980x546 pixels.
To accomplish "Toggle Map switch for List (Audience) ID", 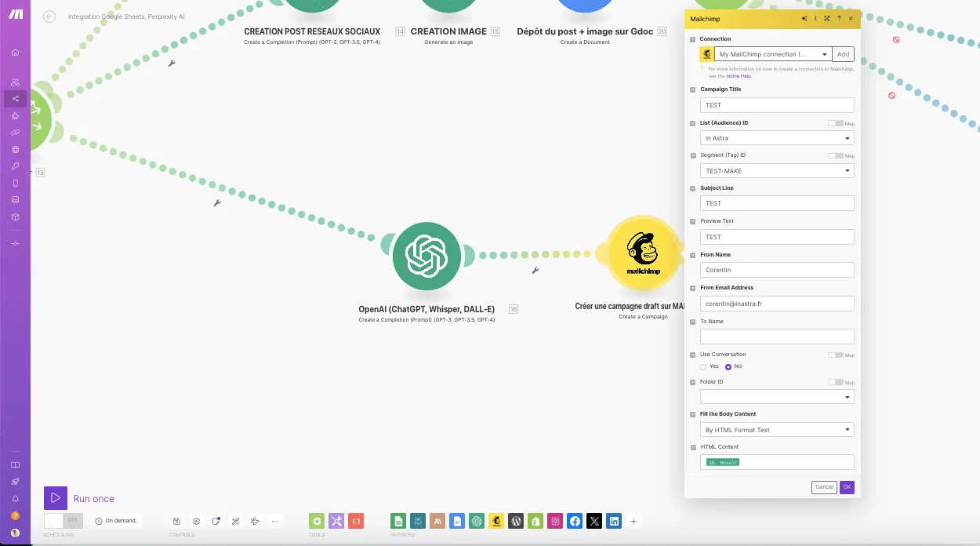I will tap(836, 123).
